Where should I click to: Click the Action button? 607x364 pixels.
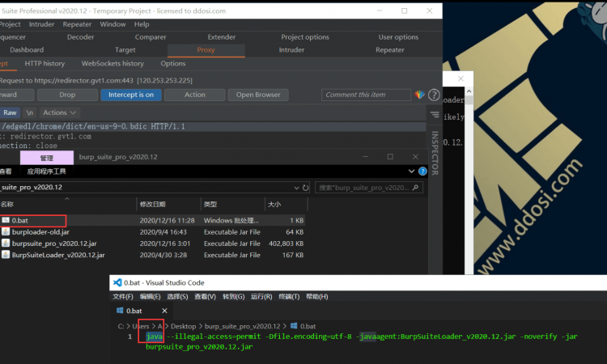(x=195, y=95)
